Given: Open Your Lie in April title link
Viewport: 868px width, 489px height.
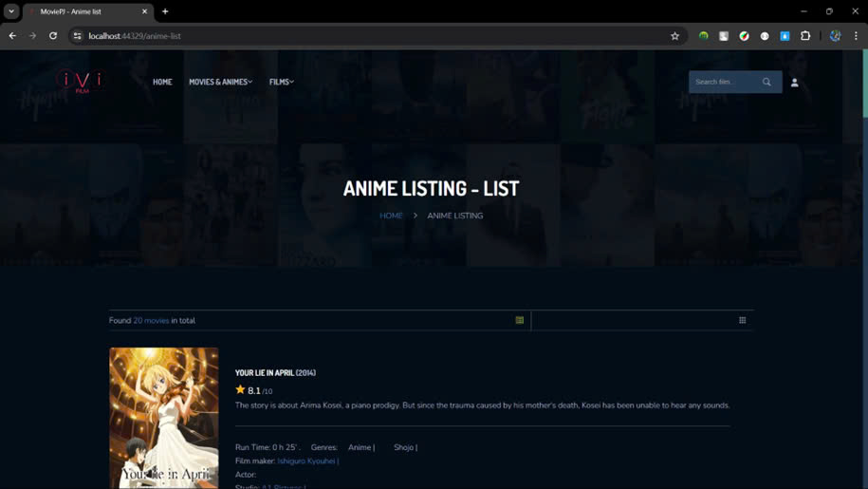Looking at the screenshot, I should (275, 373).
